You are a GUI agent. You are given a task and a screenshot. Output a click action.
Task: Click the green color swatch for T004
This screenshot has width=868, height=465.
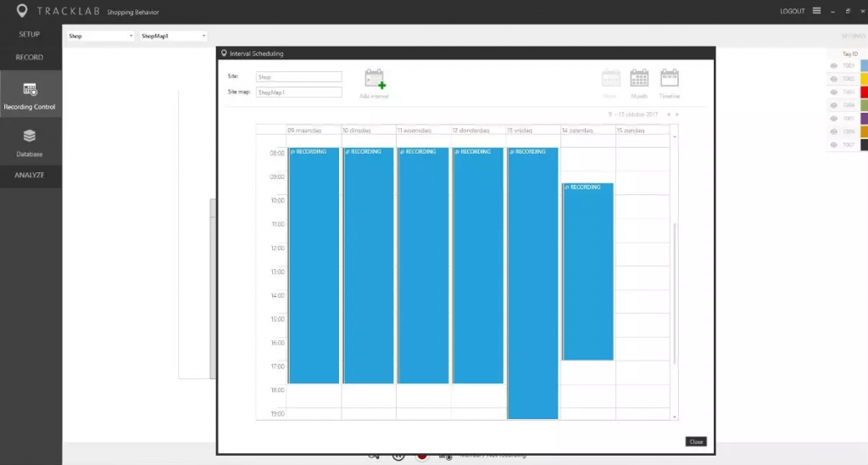click(x=864, y=105)
